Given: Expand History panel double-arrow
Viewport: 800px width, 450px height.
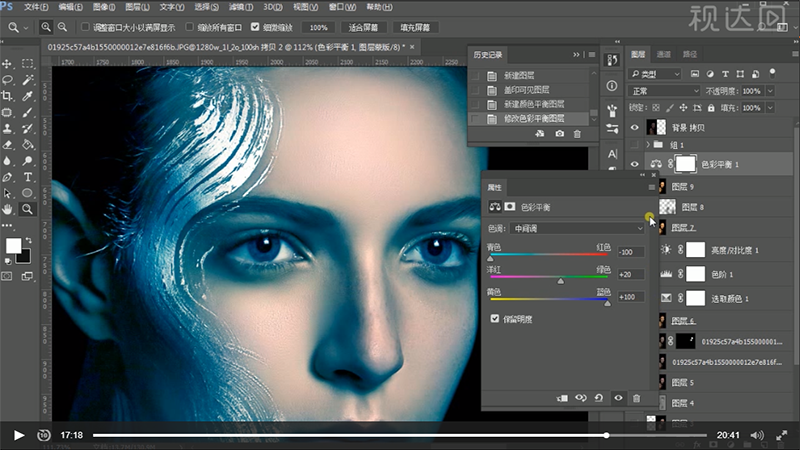Looking at the screenshot, I should [576, 55].
